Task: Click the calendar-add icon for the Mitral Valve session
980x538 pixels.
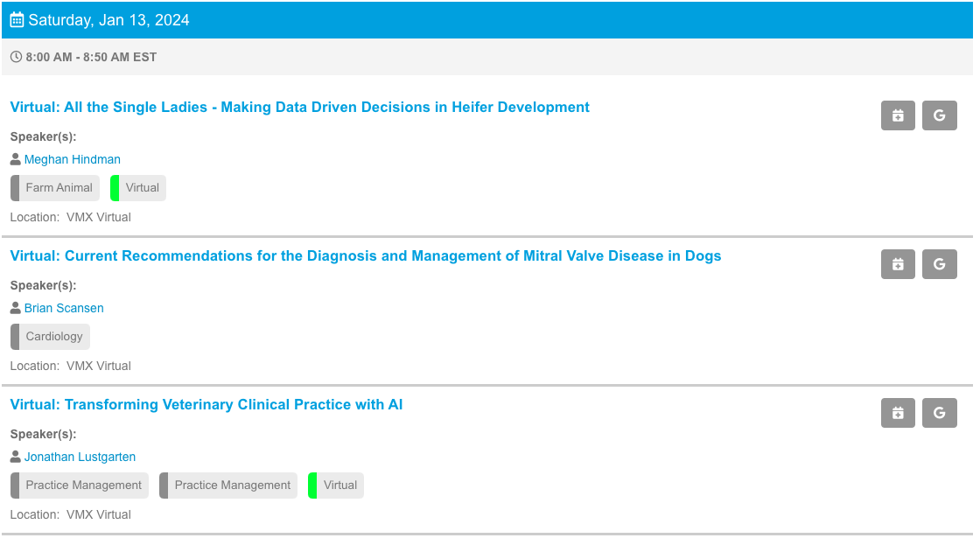Action: click(x=898, y=263)
